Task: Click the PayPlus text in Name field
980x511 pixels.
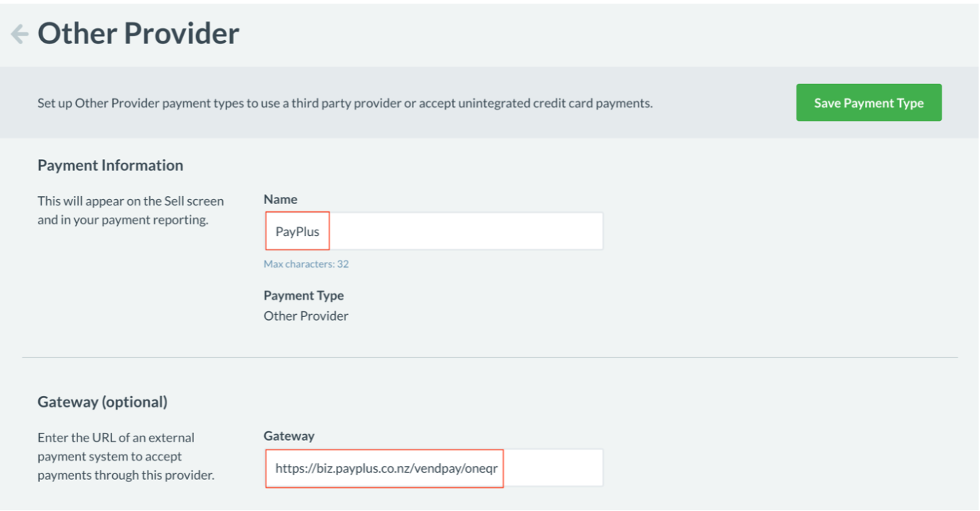Action: click(297, 232)
